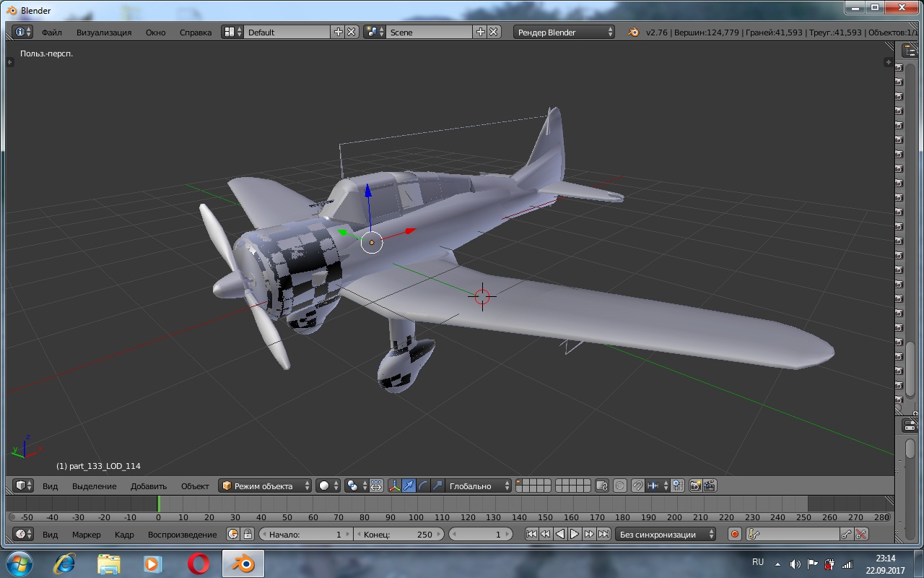
Task: Select the translate manipulator arrow icon
Action: pos(409,486)
